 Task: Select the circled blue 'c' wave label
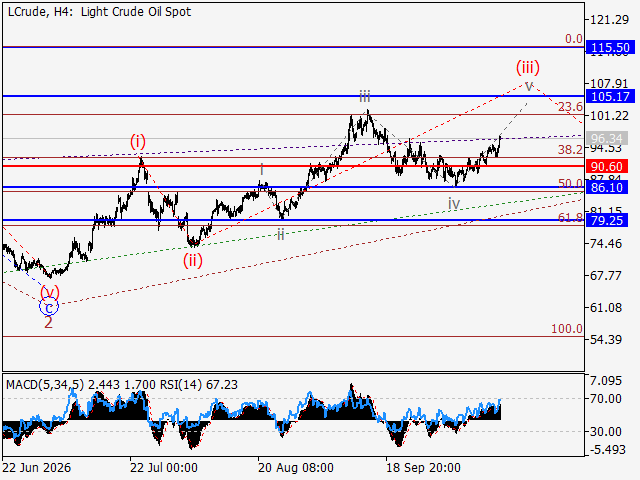pos(49,307)
